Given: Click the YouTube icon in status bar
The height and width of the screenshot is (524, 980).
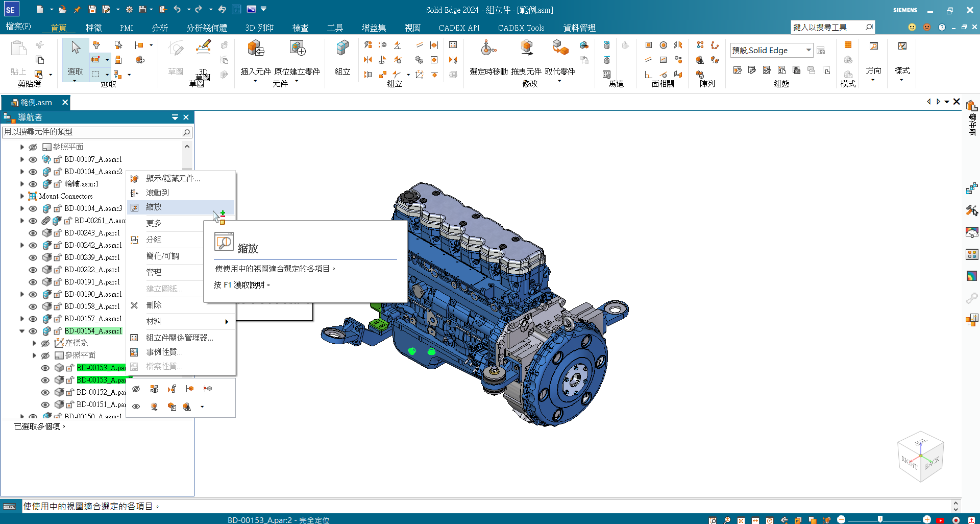Looking at the screenshot, I should pyautogui.click(x=940, y=520).
